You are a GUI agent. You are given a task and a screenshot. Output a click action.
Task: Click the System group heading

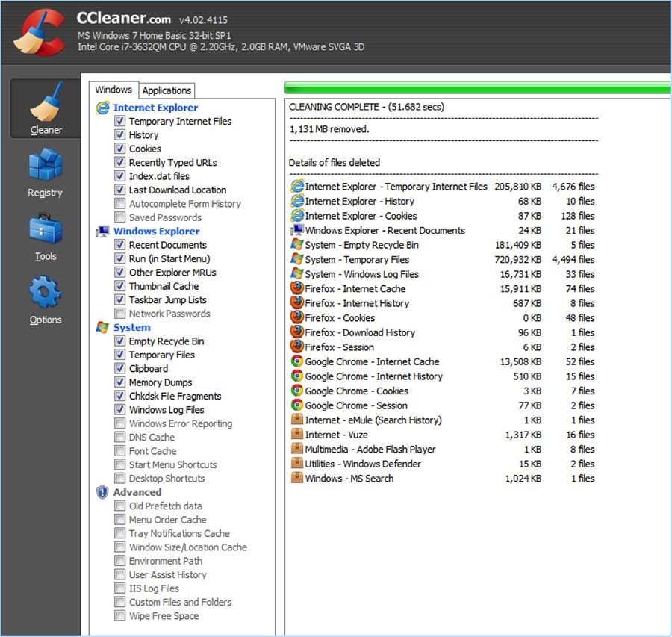click(x=132, y=328)
